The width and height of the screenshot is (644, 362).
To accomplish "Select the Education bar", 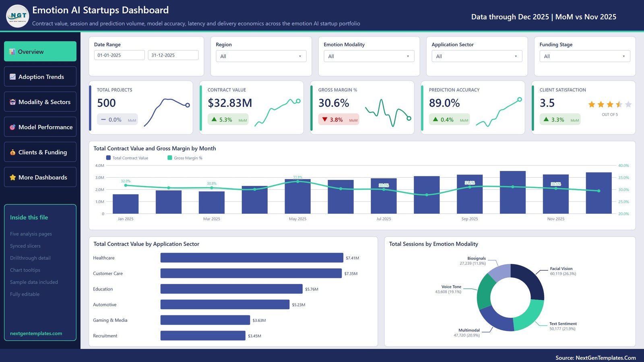I will point(231,289).
